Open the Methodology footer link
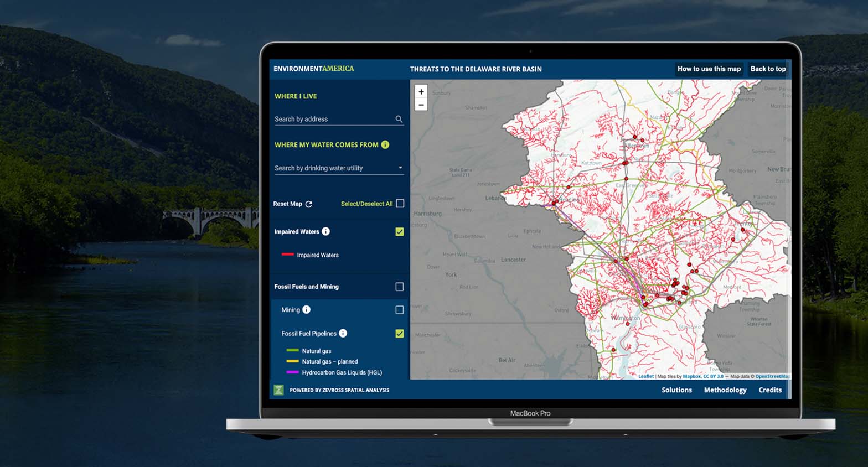Image resolution: width=868 pixels, height=467 pixels. point(725,390)
